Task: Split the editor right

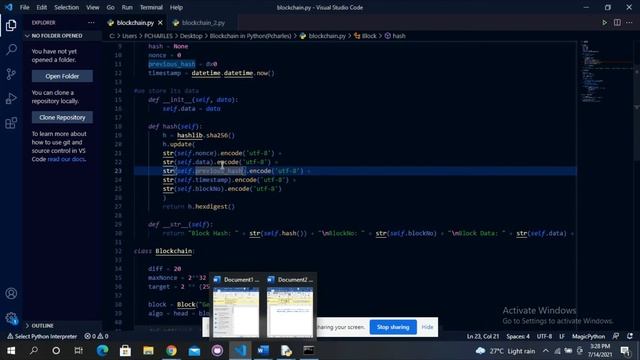Action: point(617,23)
